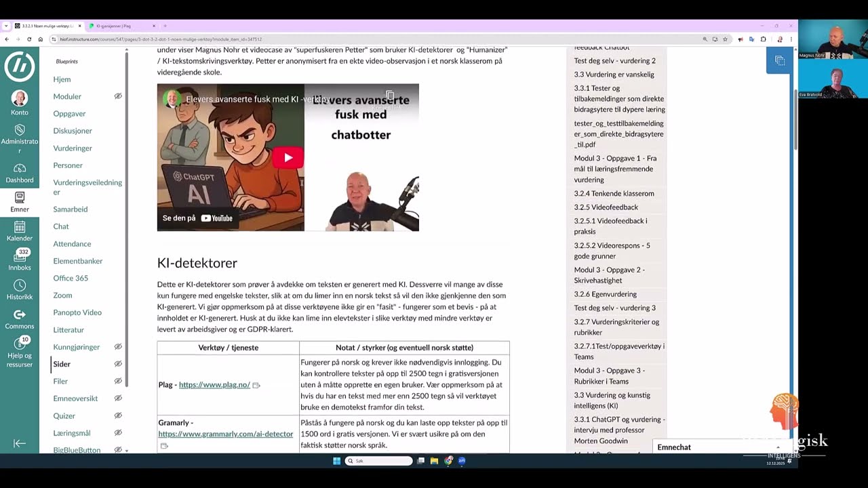868x488 pixels.
Task: Click the immersive reader blue button
Action: 780,61
